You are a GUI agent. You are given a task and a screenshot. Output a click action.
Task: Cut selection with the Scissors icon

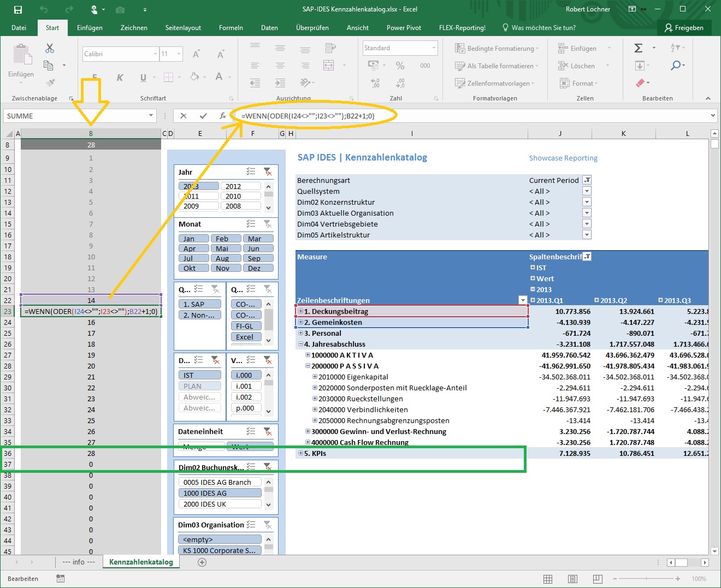pyautogui.click(x=49, y=48)
